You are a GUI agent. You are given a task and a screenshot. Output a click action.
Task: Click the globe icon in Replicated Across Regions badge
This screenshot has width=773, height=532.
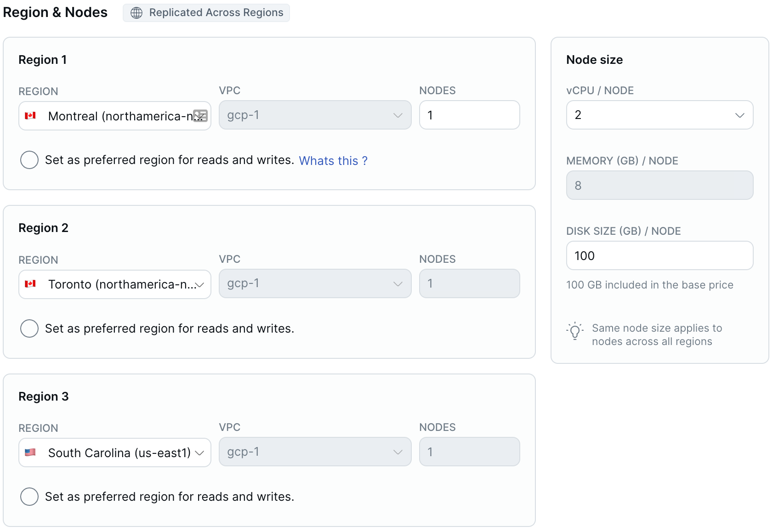click(136, 12)
